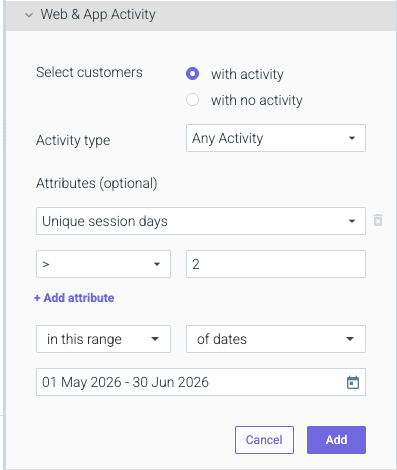Click the trash icon beside Unique session days
397x470 pixels.
coord(378,220)
